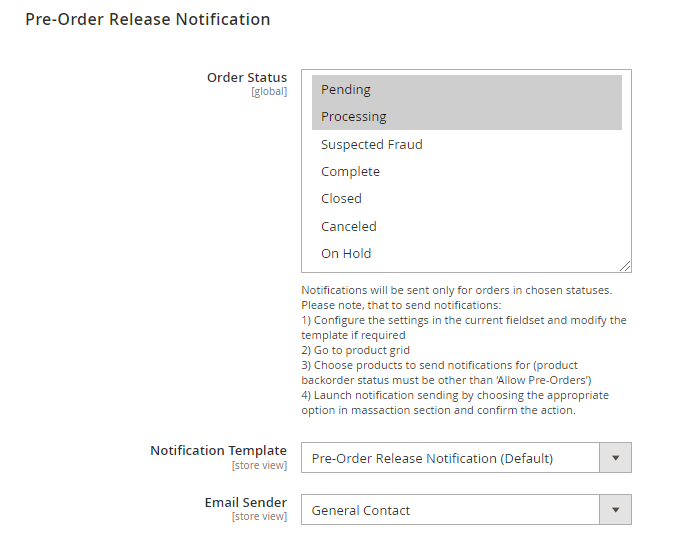The height and width of the screenshot is (541, 685).
Task: Click the Order Status field label
Action: point(247,77)
